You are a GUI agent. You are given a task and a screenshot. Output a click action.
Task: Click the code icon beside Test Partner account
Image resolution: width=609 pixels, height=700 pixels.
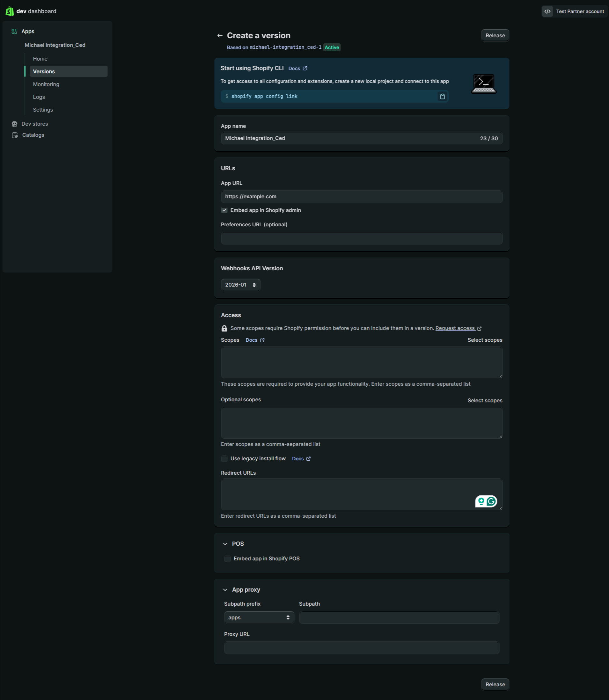(x=547, y=11)
